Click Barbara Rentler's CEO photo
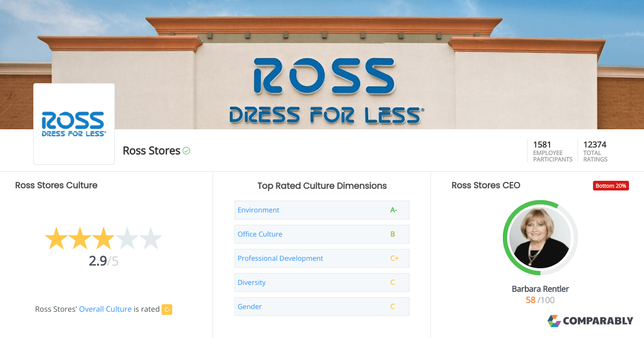Viewport: 644px width, 338px height. point(540,238)
